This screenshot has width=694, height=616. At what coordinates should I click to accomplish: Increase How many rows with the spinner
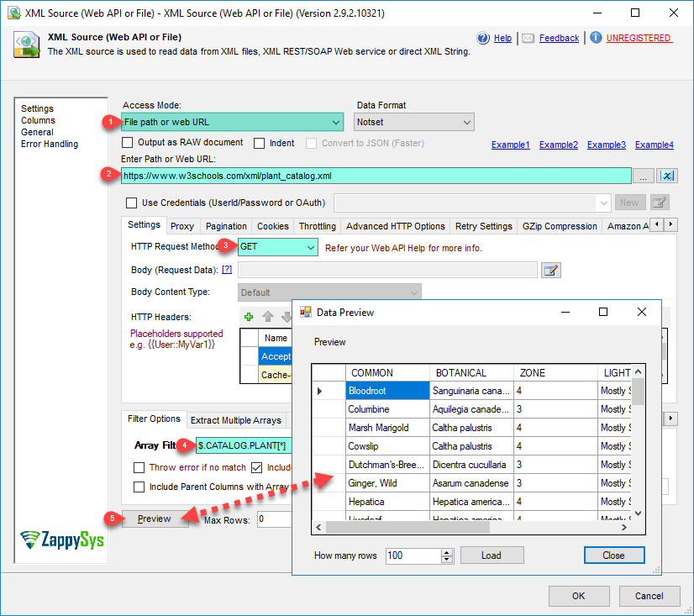point(445,551)
